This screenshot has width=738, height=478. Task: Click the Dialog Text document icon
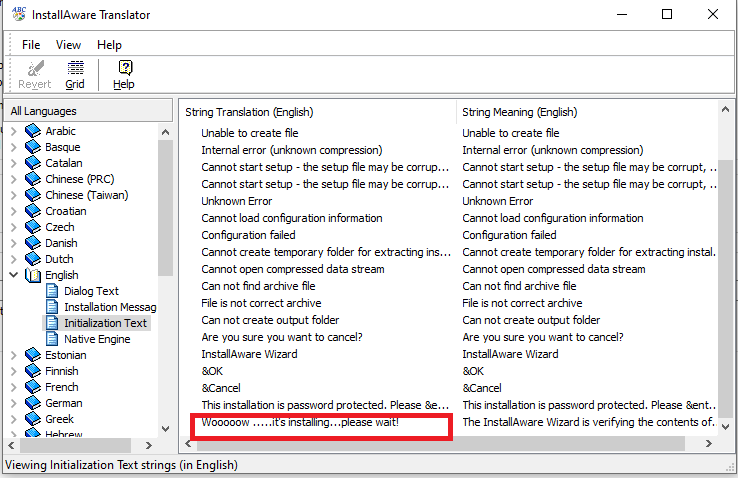tap(52, 291)
